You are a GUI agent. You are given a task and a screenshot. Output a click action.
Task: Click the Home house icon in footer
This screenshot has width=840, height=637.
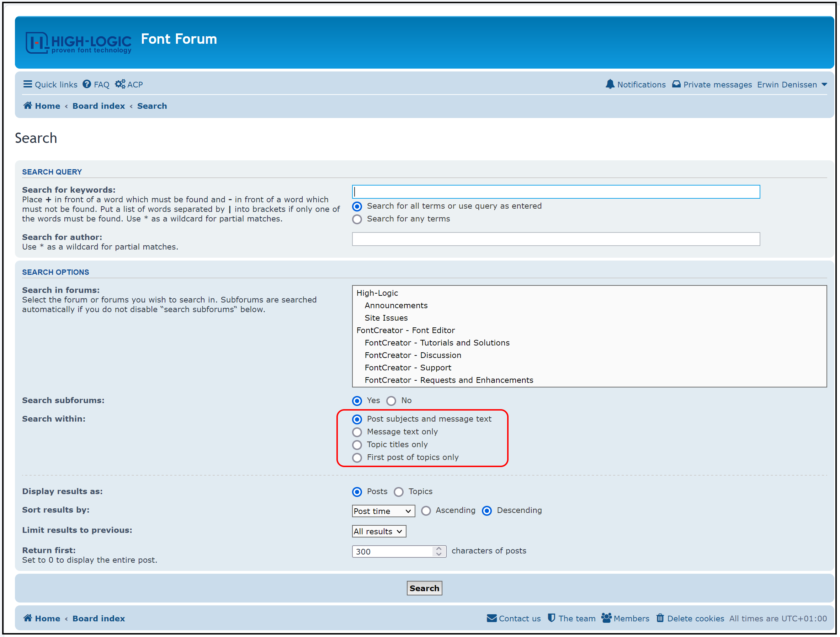28,618
